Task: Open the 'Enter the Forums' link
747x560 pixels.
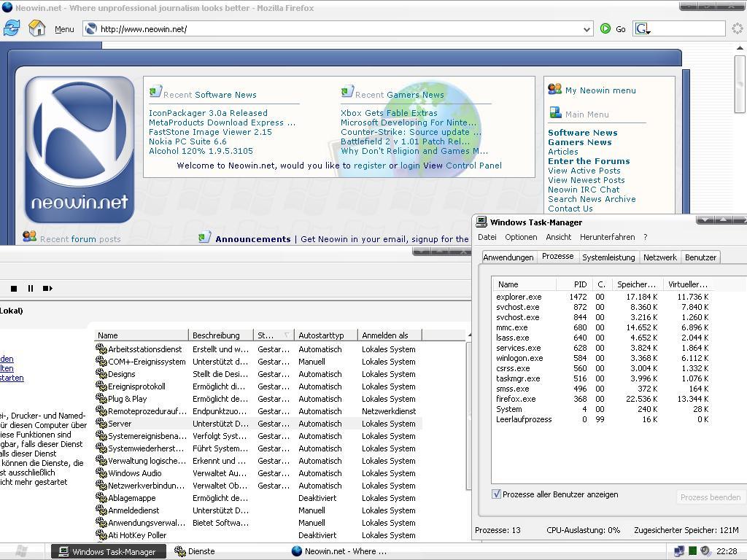Action: [x=589, y=161]
